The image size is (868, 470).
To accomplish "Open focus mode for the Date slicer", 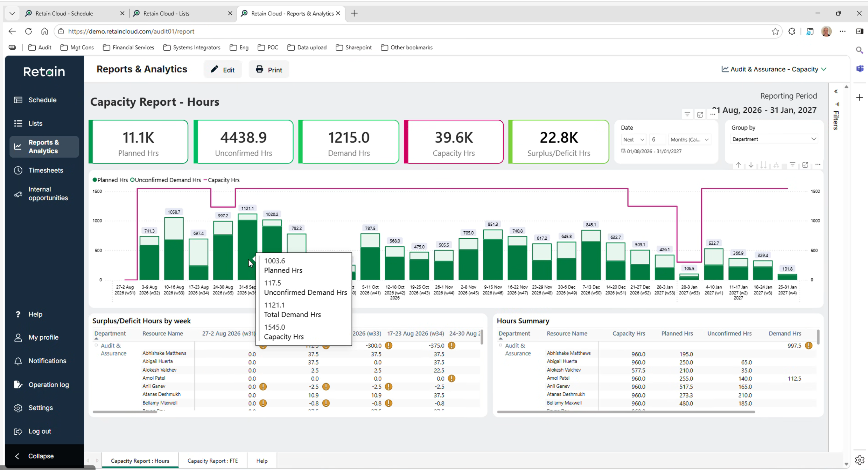I will (x=700, y=114).
